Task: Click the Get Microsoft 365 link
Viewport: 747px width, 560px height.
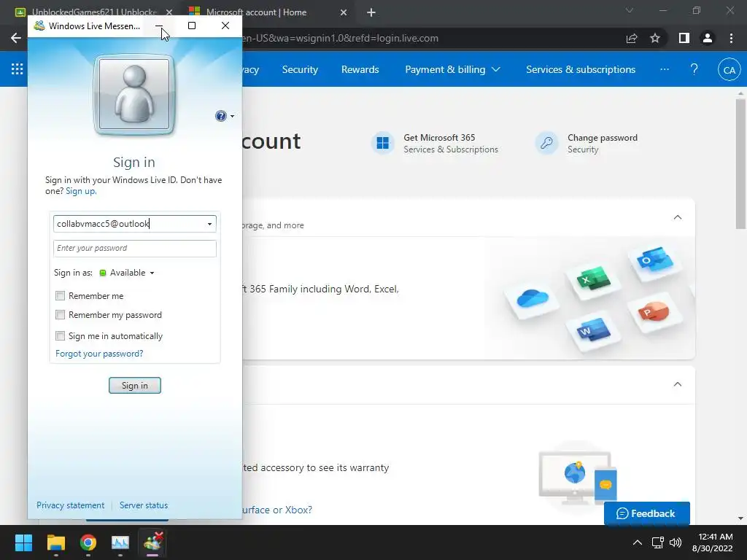Action: 439,138
